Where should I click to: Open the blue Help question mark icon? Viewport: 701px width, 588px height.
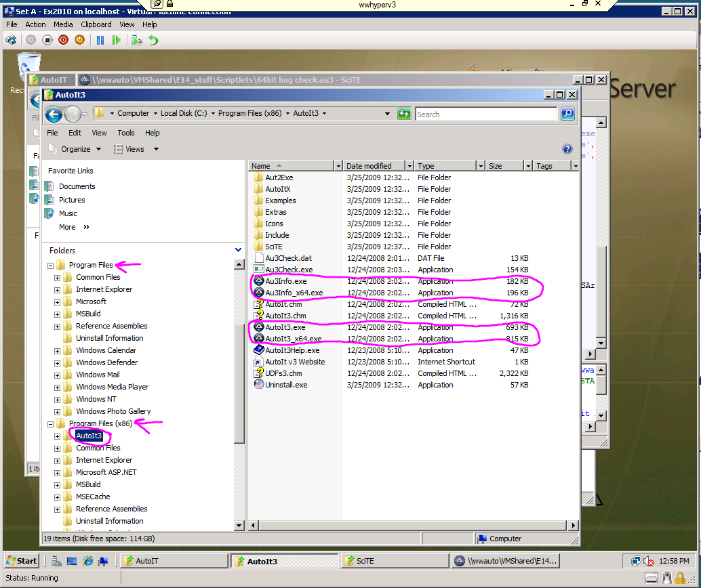[x=567, y=149]
